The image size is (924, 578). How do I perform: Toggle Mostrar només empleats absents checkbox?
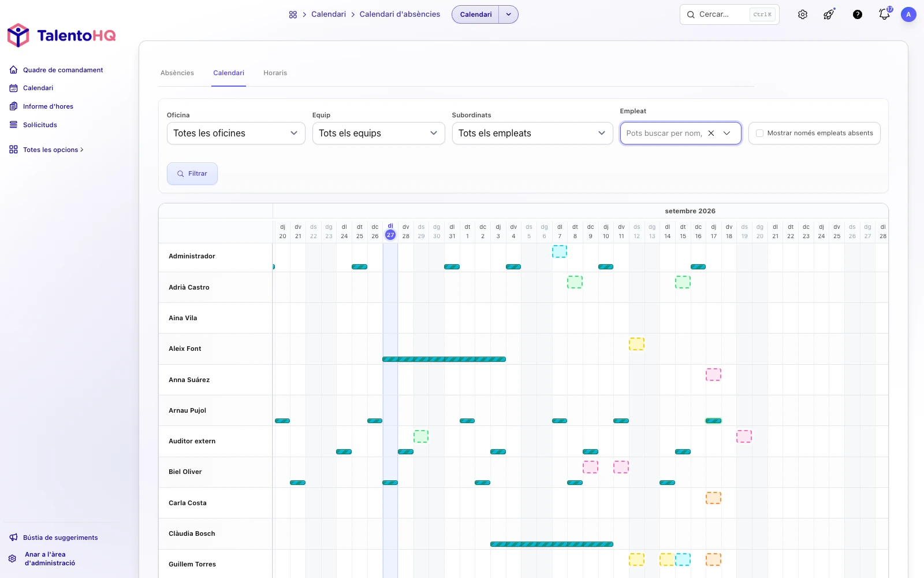(x=759, y=133)
